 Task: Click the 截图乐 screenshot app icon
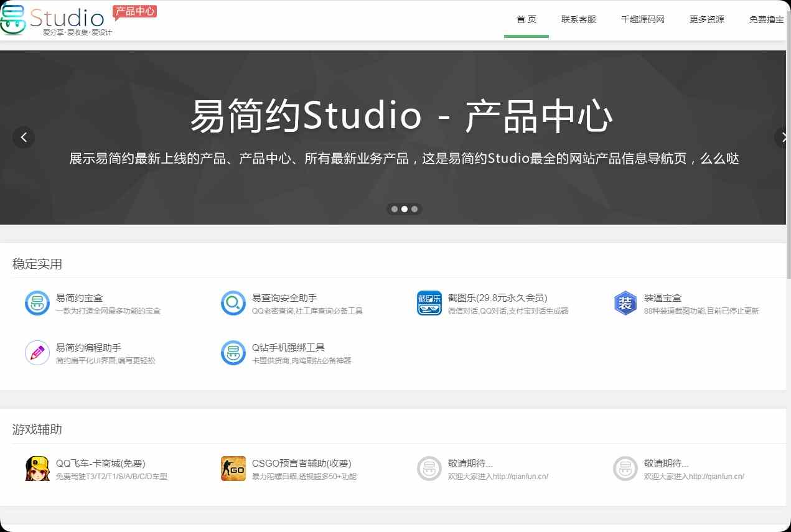tap(429, 303)
